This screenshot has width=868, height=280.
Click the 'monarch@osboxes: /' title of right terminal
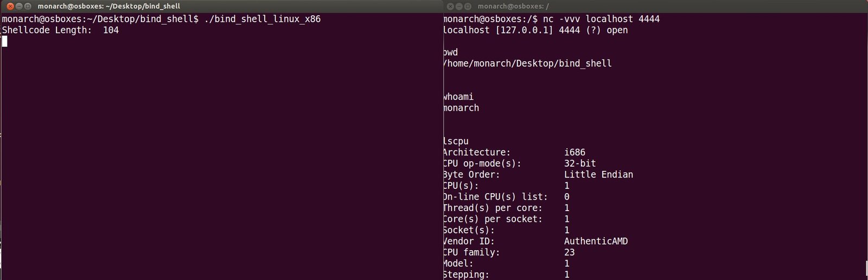(513, 6)
